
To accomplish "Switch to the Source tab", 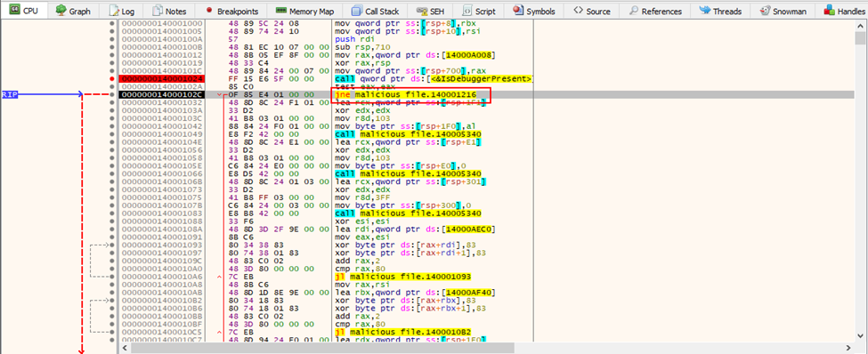I will (x=592, y=11).
